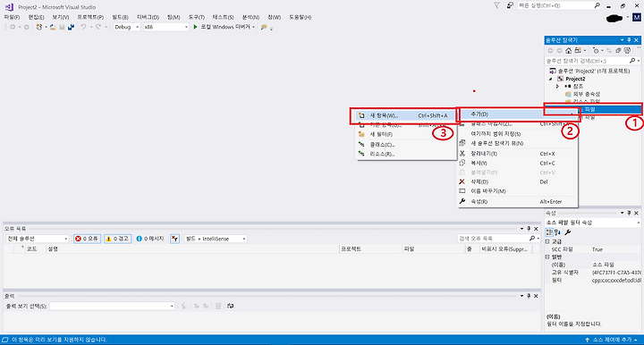Click the Open File toolbar icon
This screenshot has width=644, height=345.
(x=53, y=27)
